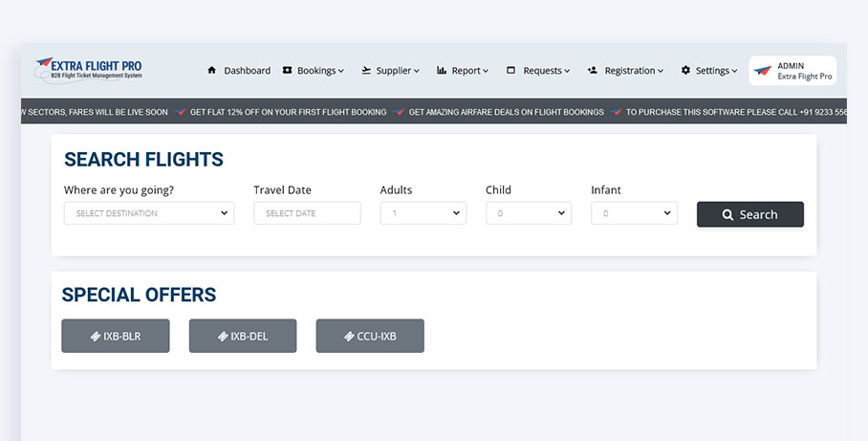Click the Extra Flight Pro logo

88,69
